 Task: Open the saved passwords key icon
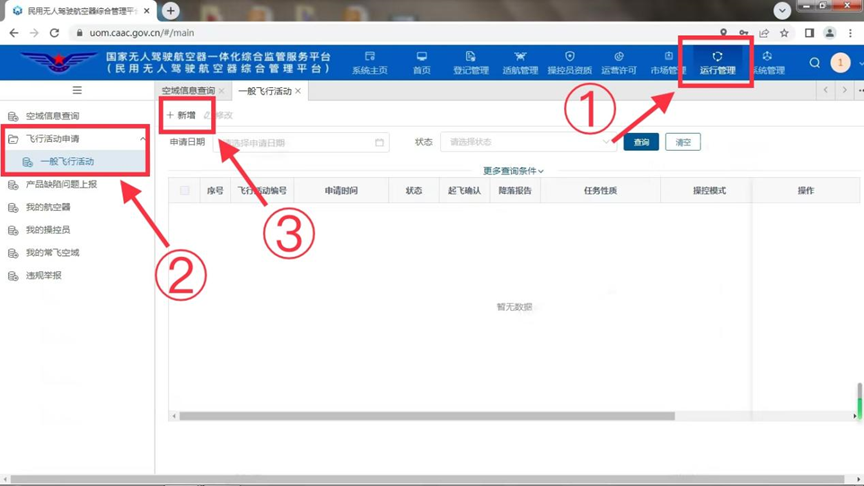click(743, 33)
